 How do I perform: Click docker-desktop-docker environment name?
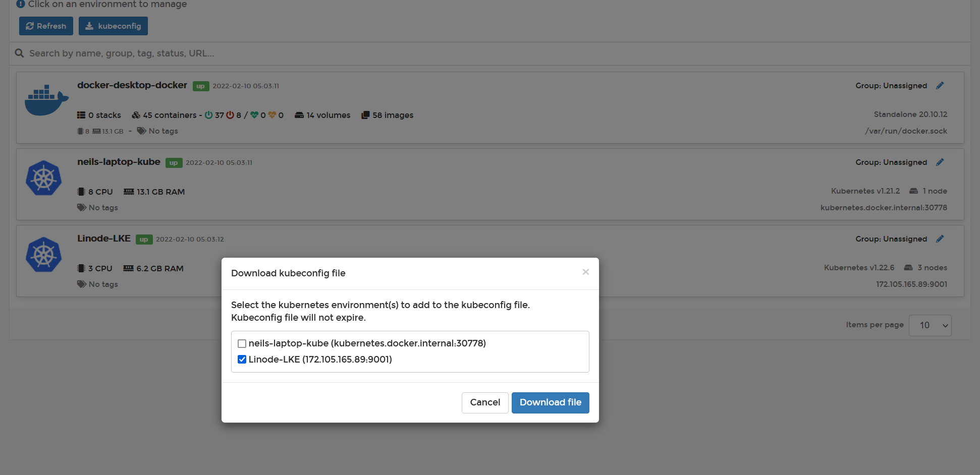(132, 85)
